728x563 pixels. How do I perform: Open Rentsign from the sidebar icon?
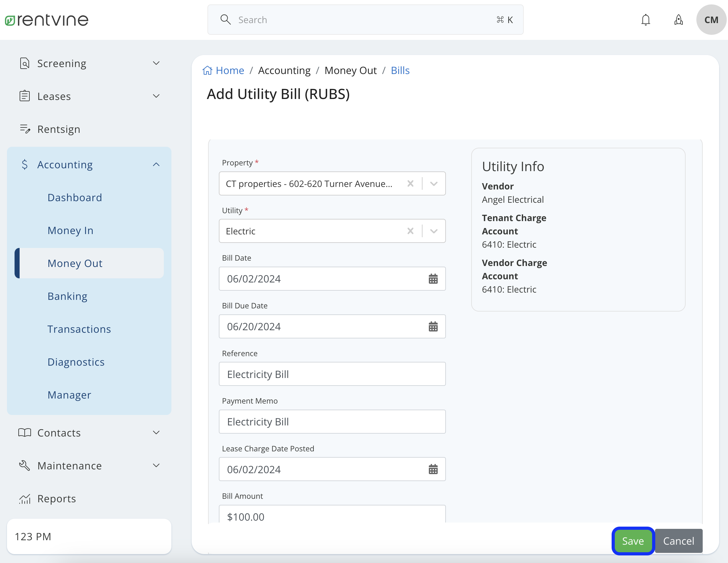(25, 129)
